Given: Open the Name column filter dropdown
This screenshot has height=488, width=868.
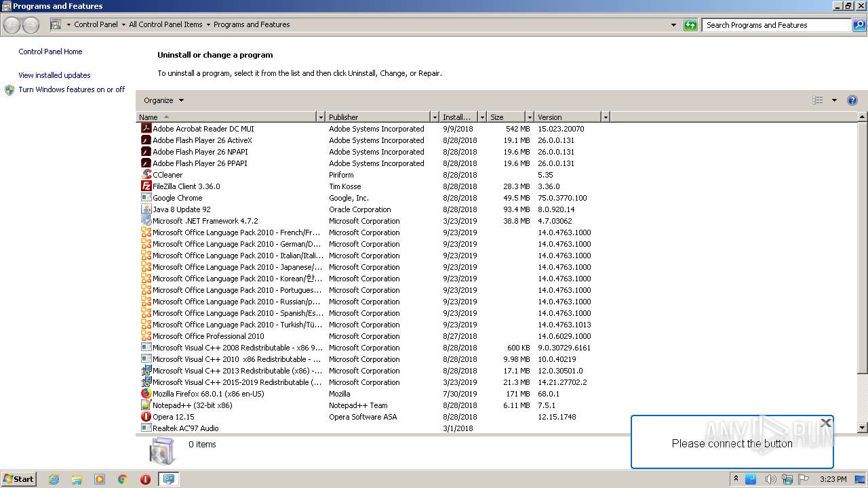Looking at the screenshot, I should point(321,117).
